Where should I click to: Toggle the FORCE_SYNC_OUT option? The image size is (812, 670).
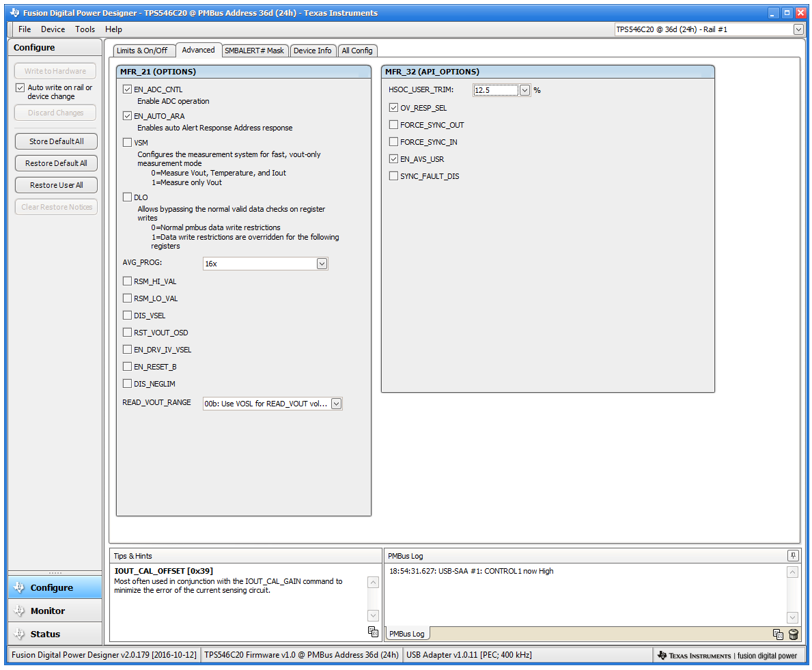[x=393, y=124]
